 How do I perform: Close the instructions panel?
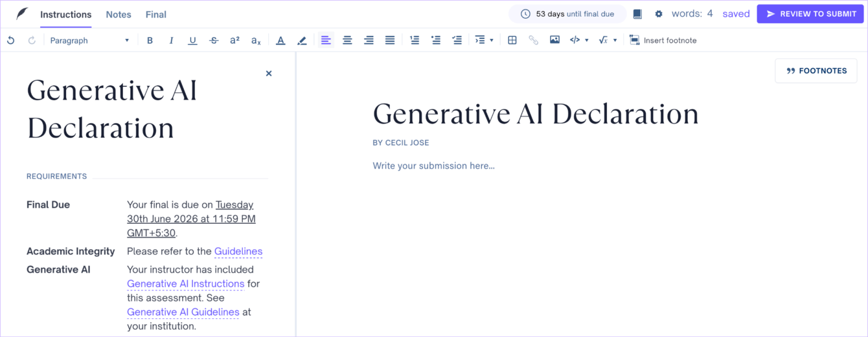(269, 74)
